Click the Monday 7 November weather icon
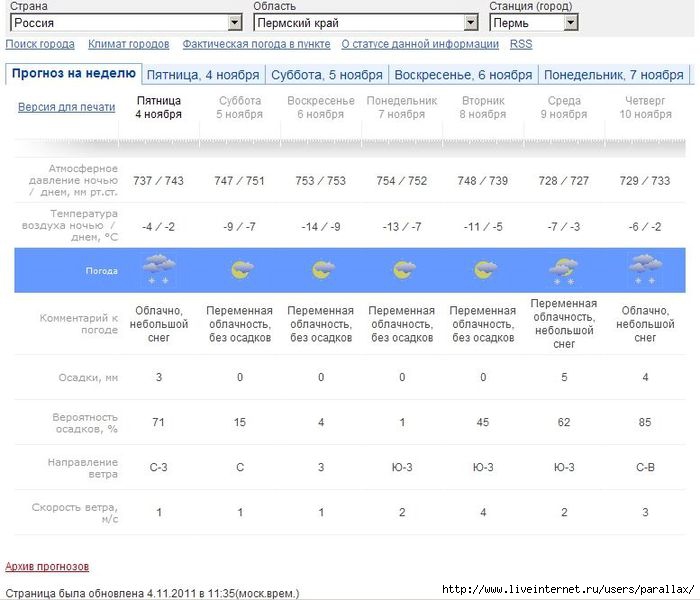This screenshot has height=600, width=700. (x=404, y=270)
